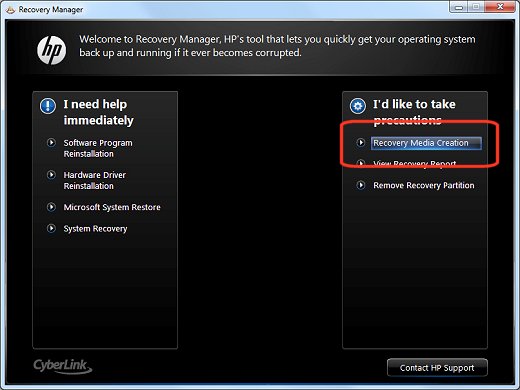Click arrow icon beside View Recovery Report
Viewport: 520px width, 390px height.
pyautogui.click(x=361, y=163)
